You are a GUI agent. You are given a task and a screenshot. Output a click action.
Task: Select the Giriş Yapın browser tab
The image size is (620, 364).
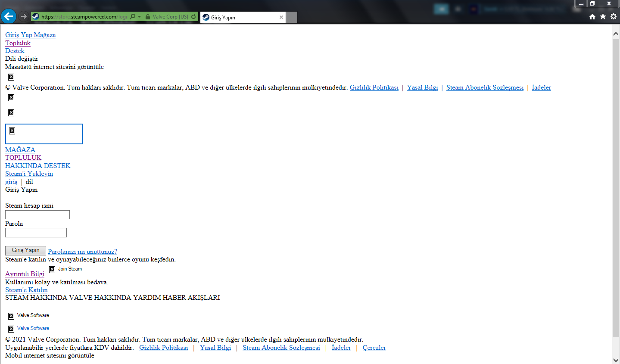click(243, 17)
